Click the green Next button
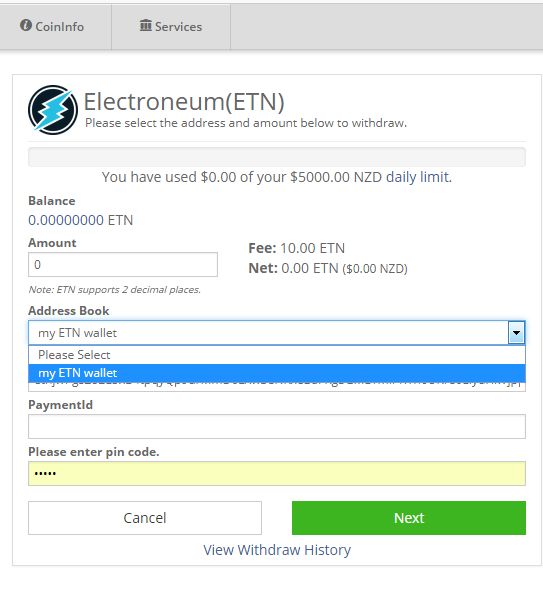 409,518
